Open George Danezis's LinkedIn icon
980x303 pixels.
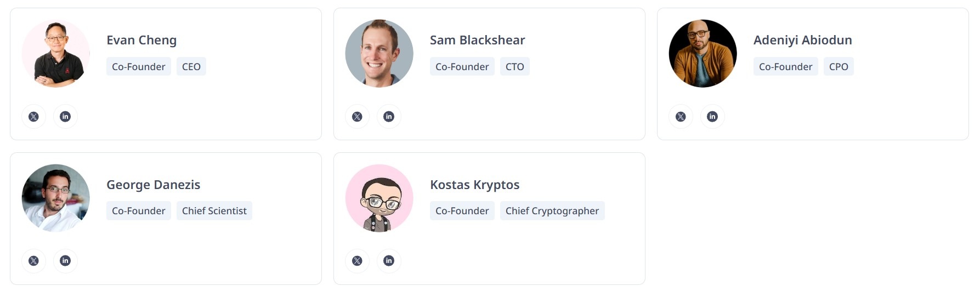click(65, 260)
